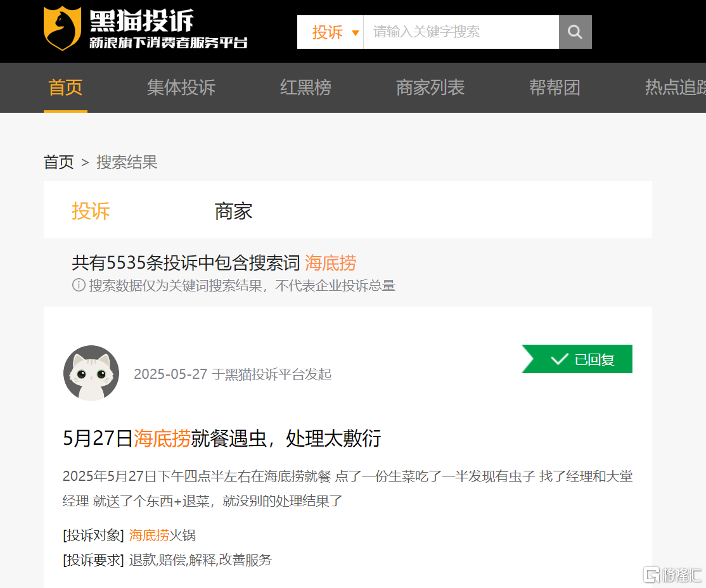Click the info icon beside search notice
This screenshot has width=706, height=588.
[x=79, y=285]
